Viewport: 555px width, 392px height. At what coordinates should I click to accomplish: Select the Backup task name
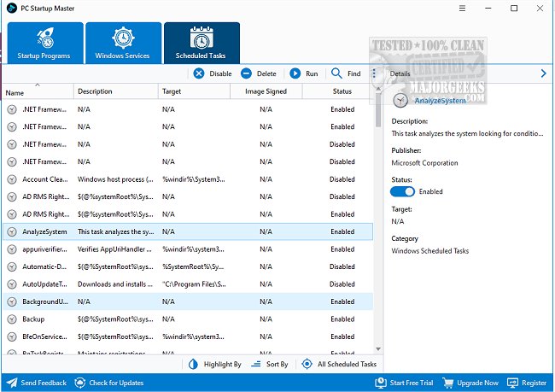point(33,319)
